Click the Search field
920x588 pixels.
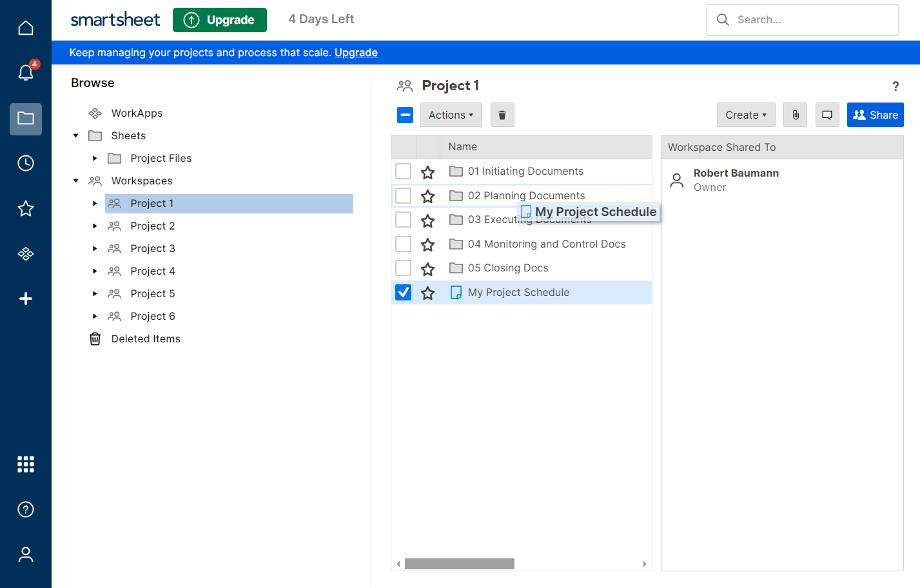803,20
